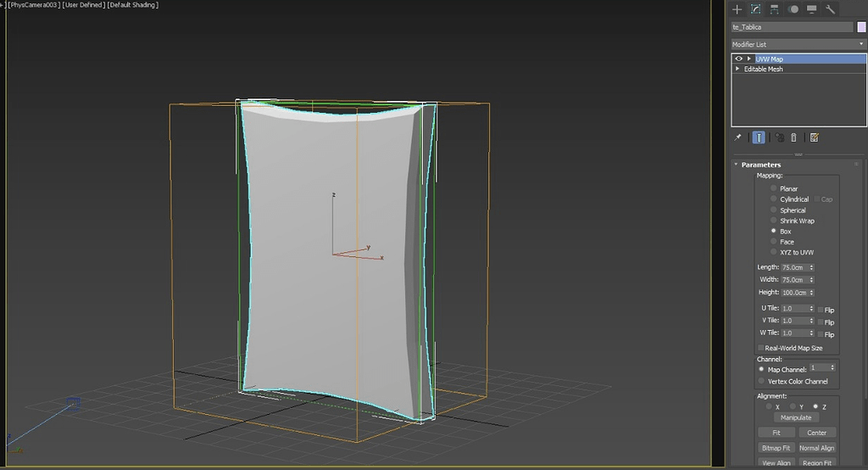
Task: Open the Create panel tab (plus icon)
Action: (737, 9)
